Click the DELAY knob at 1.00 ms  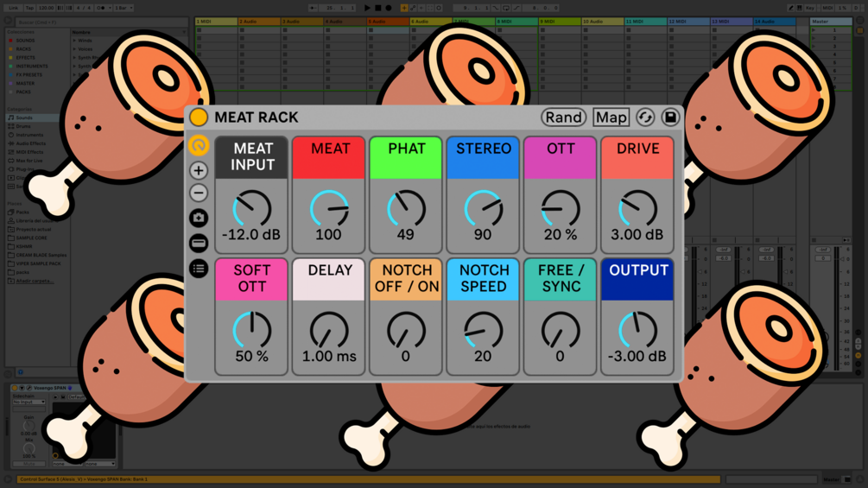pyautogui.click(x=329, y=331)
